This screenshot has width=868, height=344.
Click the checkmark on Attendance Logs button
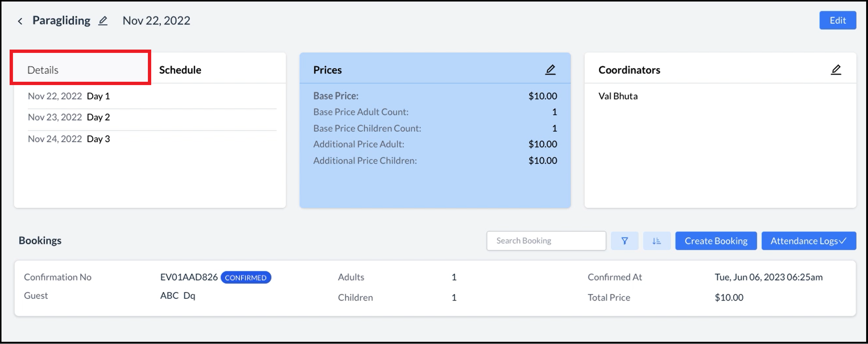[844, 240]
